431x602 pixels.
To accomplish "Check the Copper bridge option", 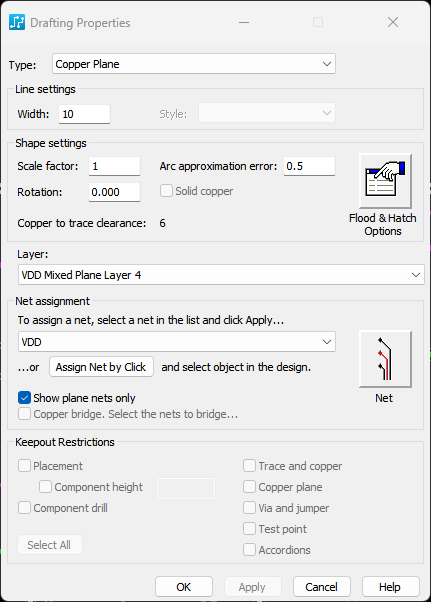I will tap(25, 414).
